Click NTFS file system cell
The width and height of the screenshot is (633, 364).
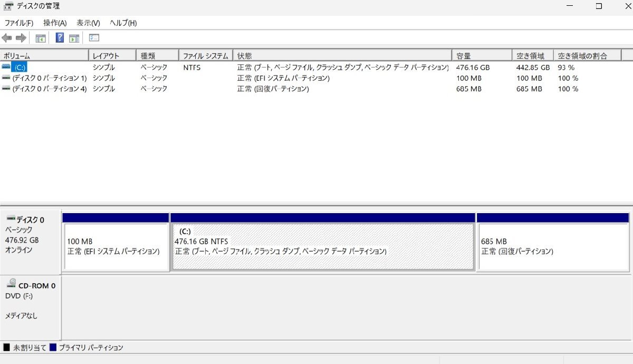pyautogui.click(x=192, y=68)
